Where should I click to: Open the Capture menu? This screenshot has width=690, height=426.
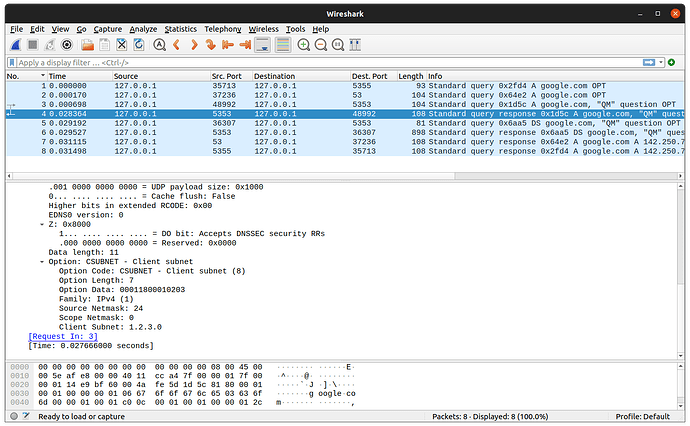point(107,29)
